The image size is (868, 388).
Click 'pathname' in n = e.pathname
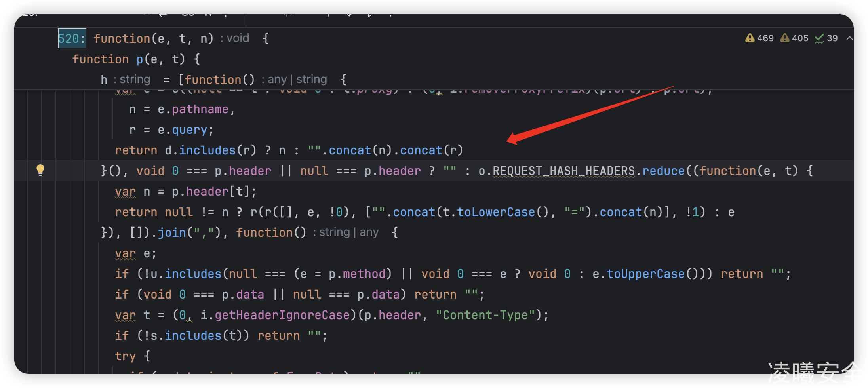pyautogui.click(x=200, y=109)
